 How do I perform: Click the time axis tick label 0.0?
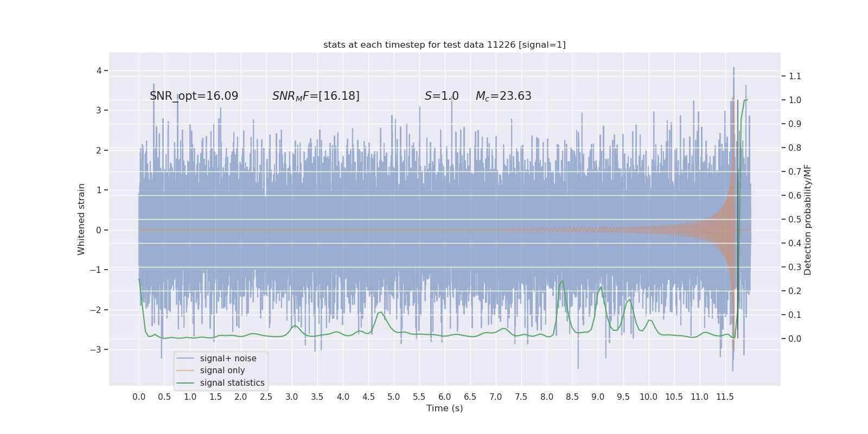(139, 397)
